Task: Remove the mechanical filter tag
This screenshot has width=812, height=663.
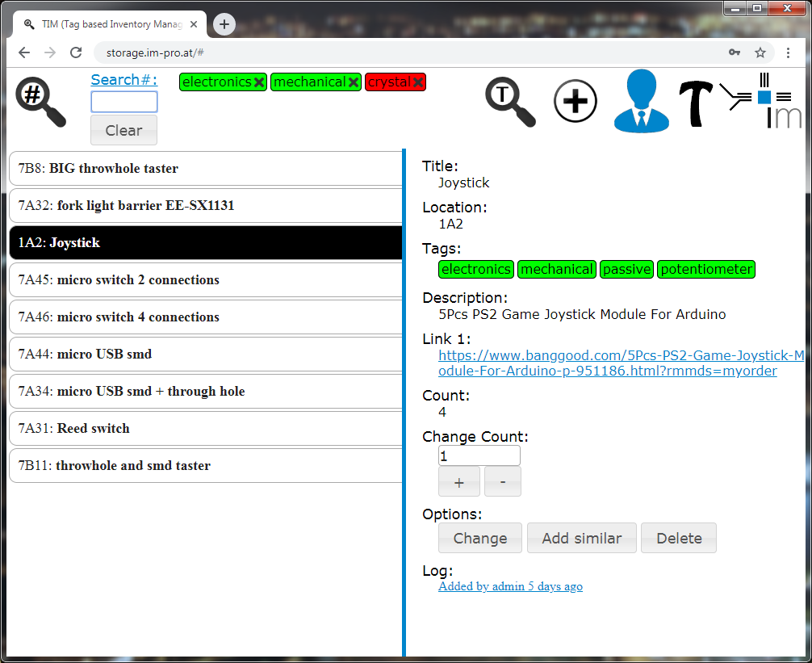Action: point(354,82)
